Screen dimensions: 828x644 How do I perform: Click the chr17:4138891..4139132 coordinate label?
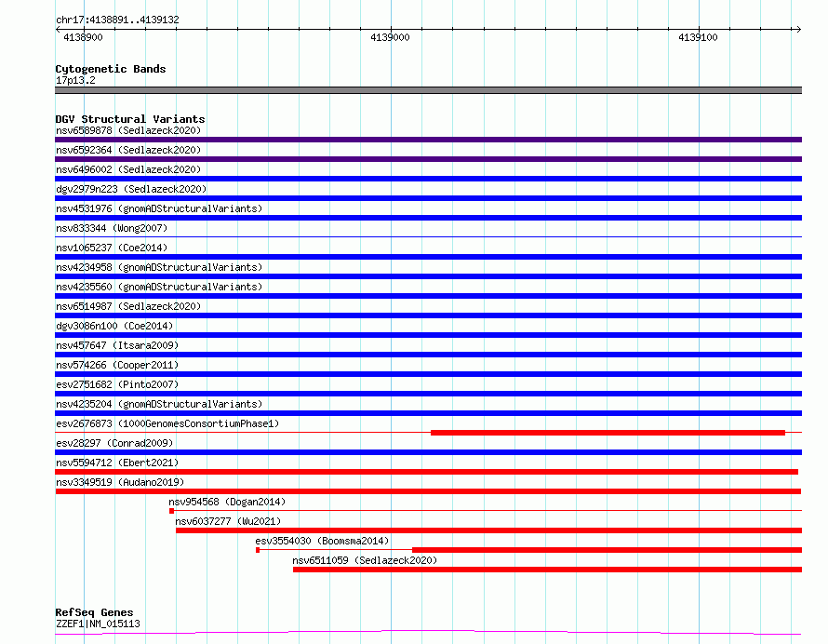[x=117, y=20]
